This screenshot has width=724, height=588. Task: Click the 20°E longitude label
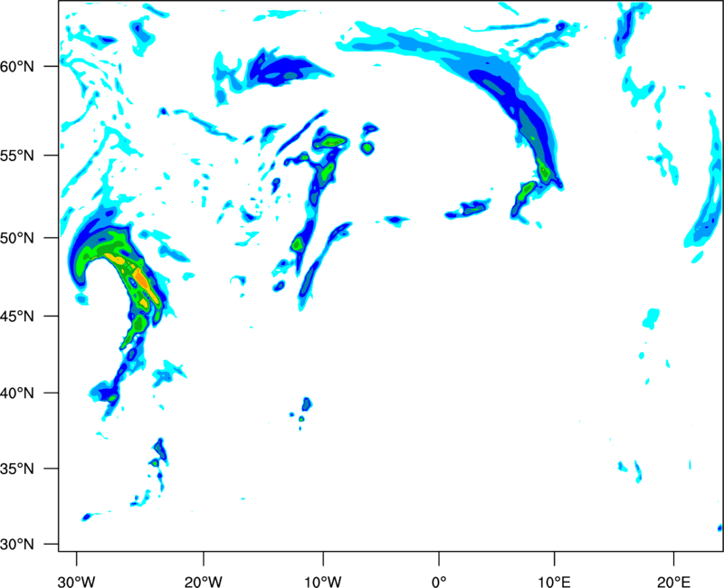[x=673, y=582]
